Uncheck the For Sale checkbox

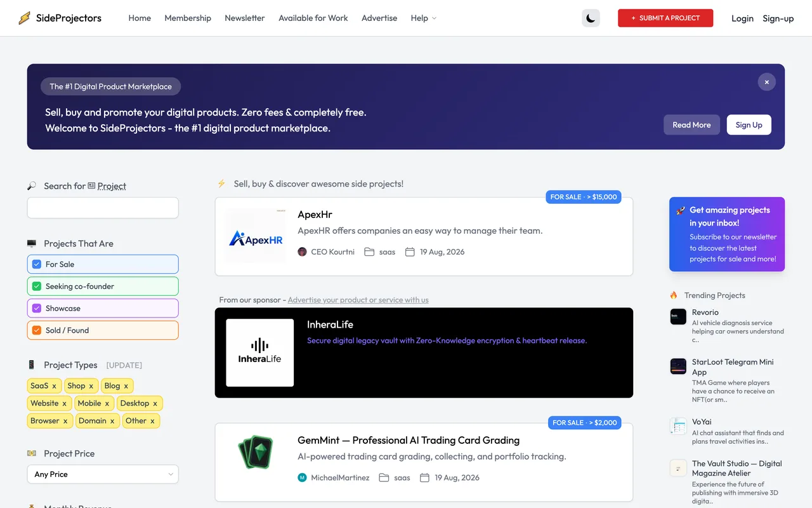point(37,264)
